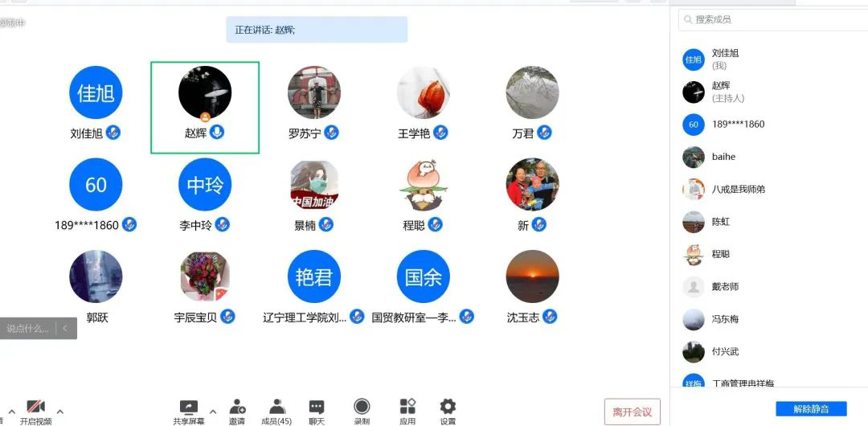The width and height of the screenshot is (868, 426).
Task: Collapse the chat input arrow
Action: (65, 328)
